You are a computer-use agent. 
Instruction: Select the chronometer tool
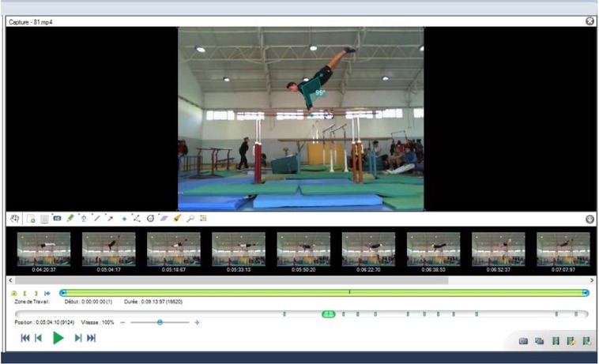coord(150,218)
